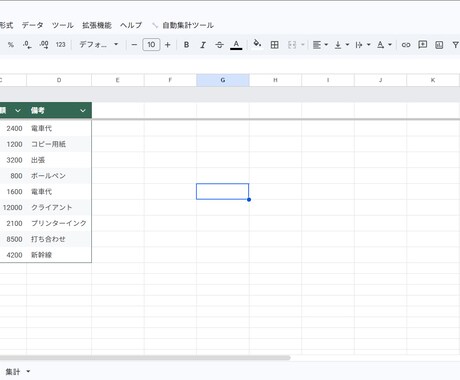Screen dimensions: 460x380
Task: Insert a comment
Action: 422,45
